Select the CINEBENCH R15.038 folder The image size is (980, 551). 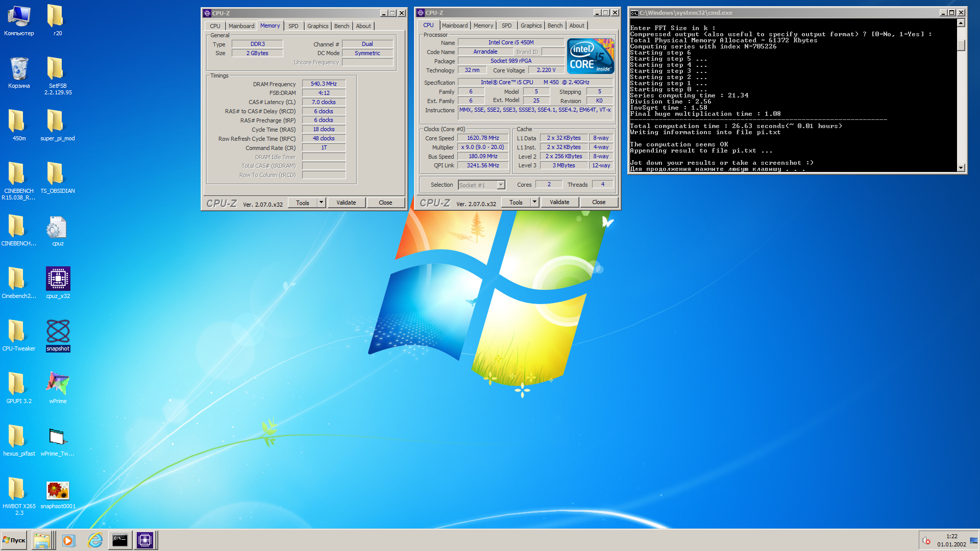pos(19,181)
